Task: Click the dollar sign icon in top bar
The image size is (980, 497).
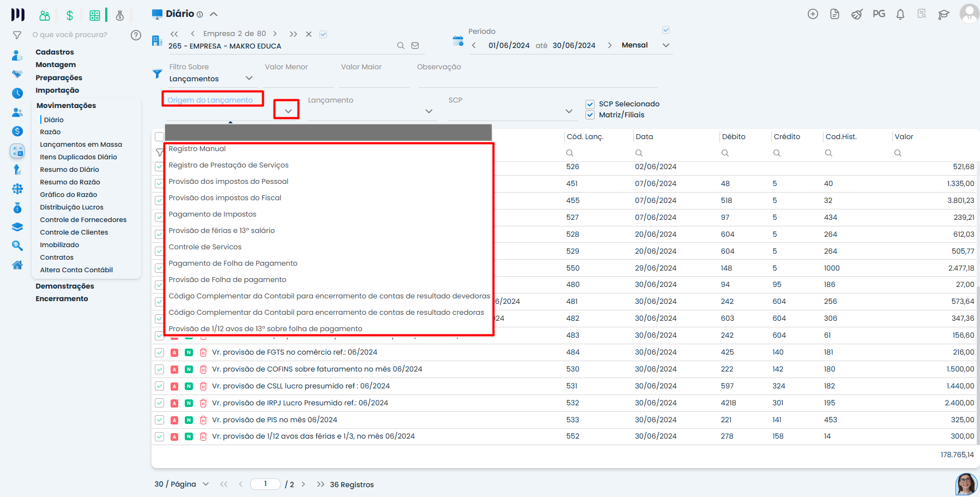Action: pyautogui.click(x=70, y=15)
